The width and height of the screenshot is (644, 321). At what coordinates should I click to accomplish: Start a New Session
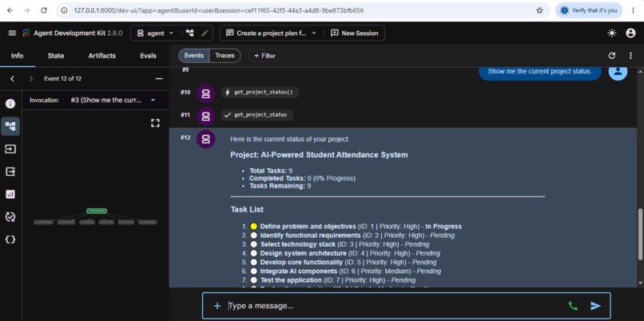point(355,34)
